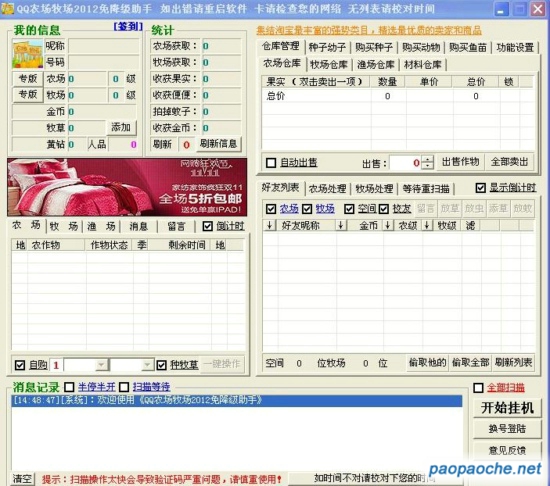The image size is (550, 486).
Task: Click the 换号登陆 button
Action: tap(507, 429)
